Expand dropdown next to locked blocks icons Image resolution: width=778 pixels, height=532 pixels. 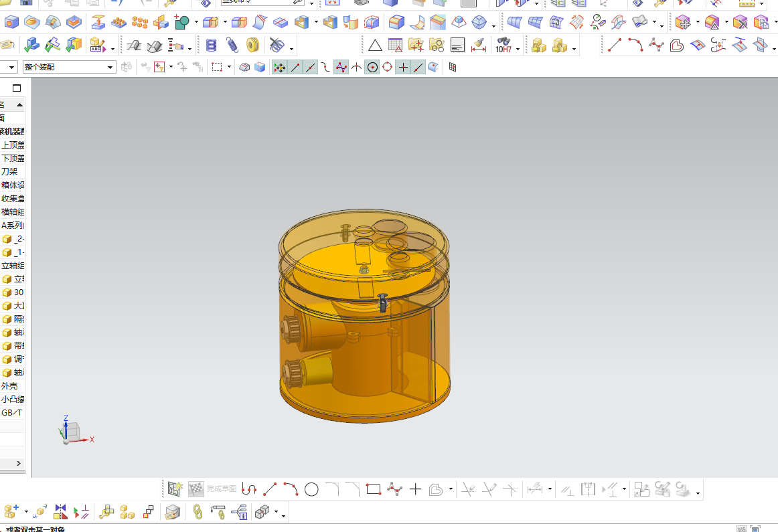click(574, 49)
